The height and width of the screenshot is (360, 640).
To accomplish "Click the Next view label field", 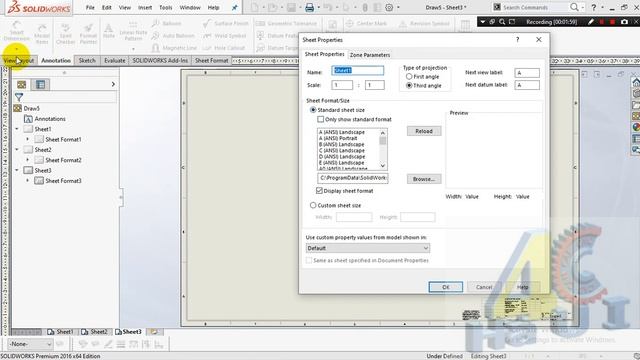I will click(527, 73).
